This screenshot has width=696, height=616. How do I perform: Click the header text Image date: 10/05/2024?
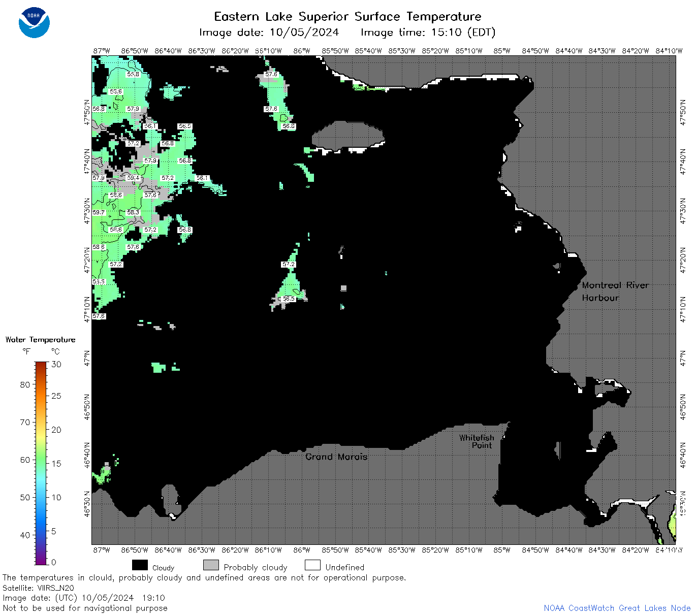269,33
